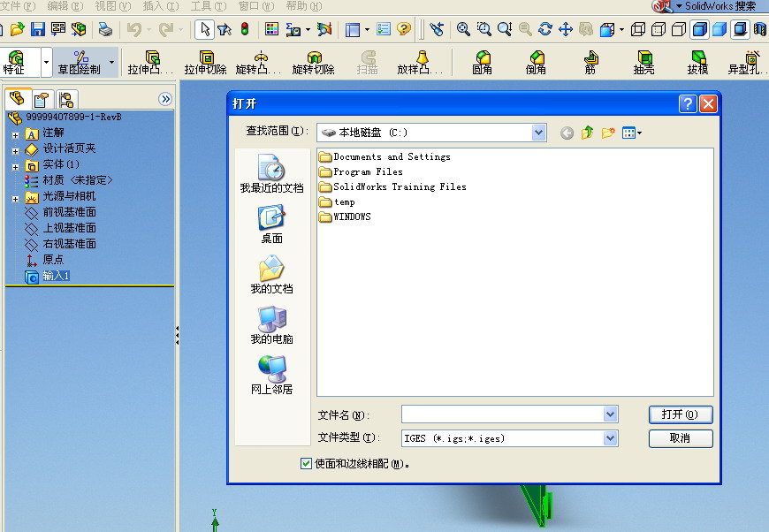The width and height of the screenshot is (769, 532).
Task: Expand the 实体(1) tree node
Action: point(15,167)
